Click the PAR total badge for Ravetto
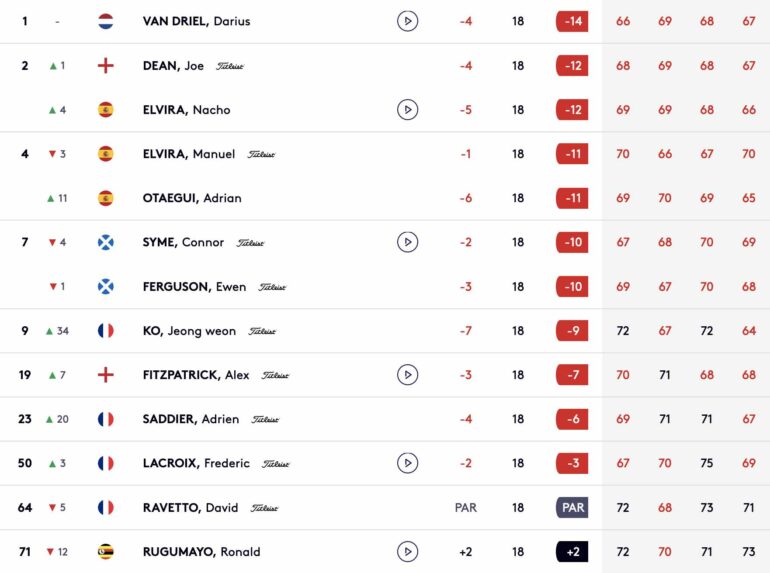Viewport: 770px width, 573px height. 572,507
